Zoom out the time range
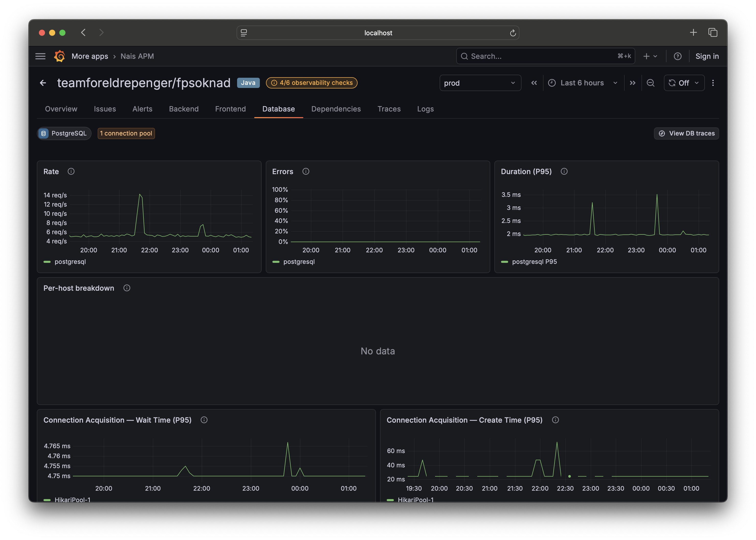The height and width of the screenshot is (540, 756). [x=650, y=83]
